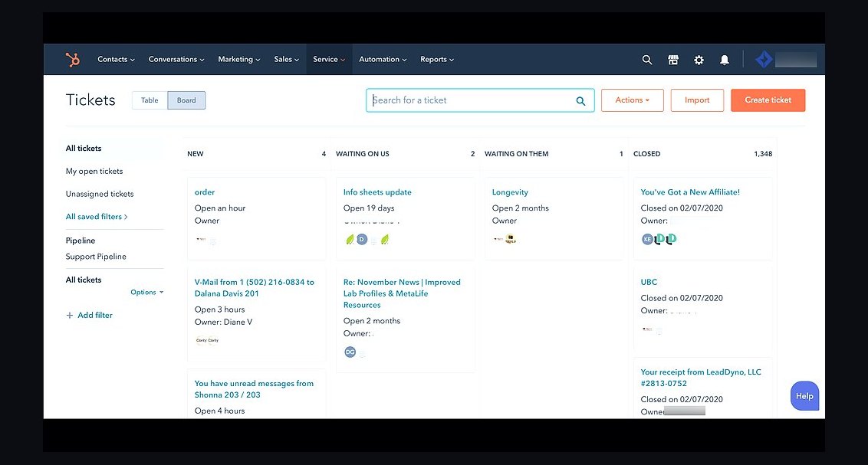
Task: Expand the Contacts menu
Action: [116, 59]
